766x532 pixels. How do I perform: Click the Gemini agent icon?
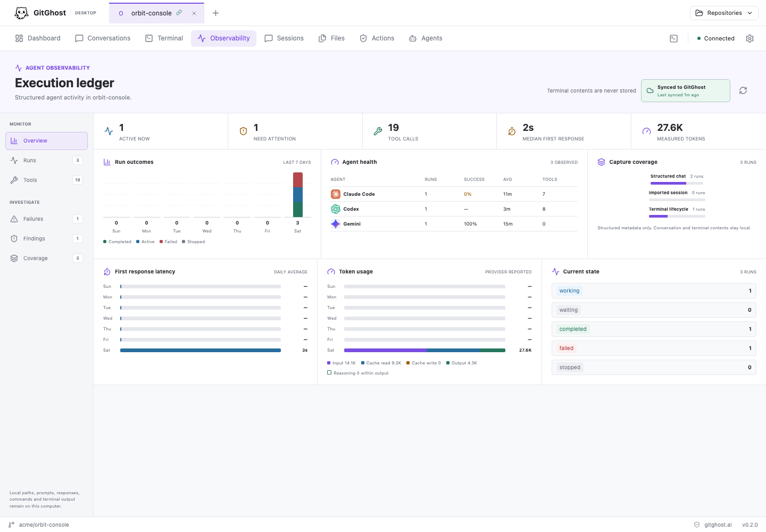336,224
